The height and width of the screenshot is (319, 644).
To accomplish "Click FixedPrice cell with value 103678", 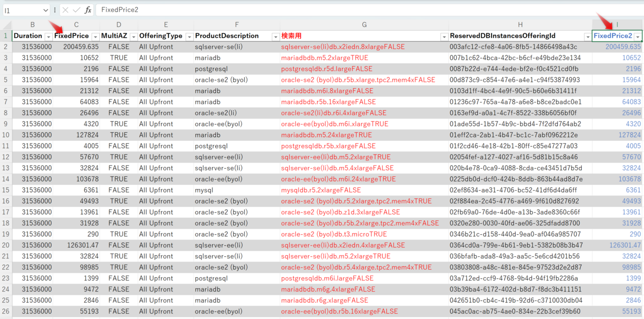I will 77,179.
